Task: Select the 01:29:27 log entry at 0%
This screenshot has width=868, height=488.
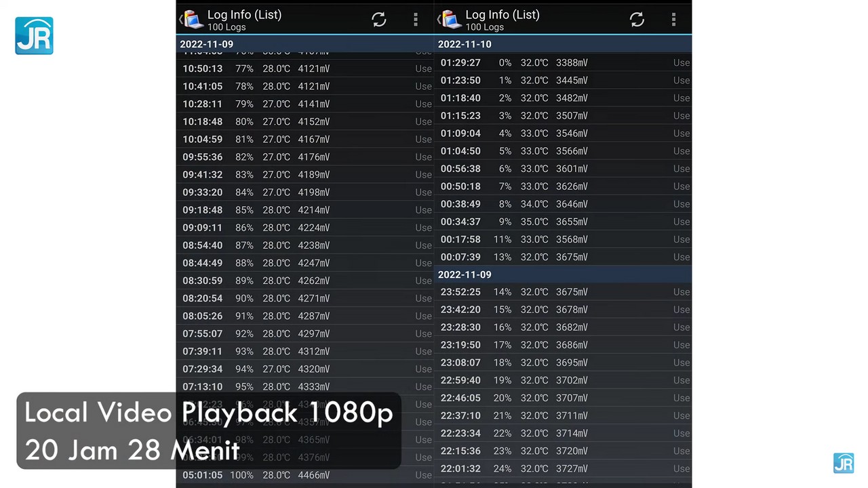Action: [x=513, y=62]
